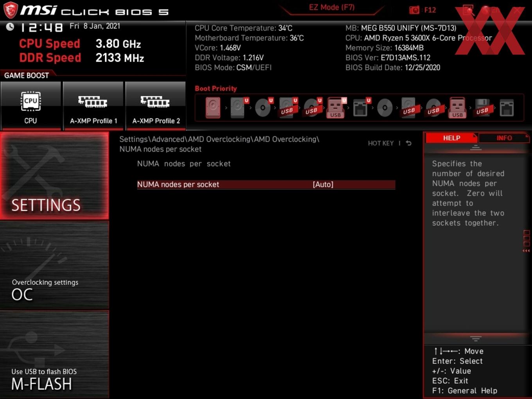Open the OC overclocking settings section
This screenshot has height=399, width=532.
[x=54, y=266]
